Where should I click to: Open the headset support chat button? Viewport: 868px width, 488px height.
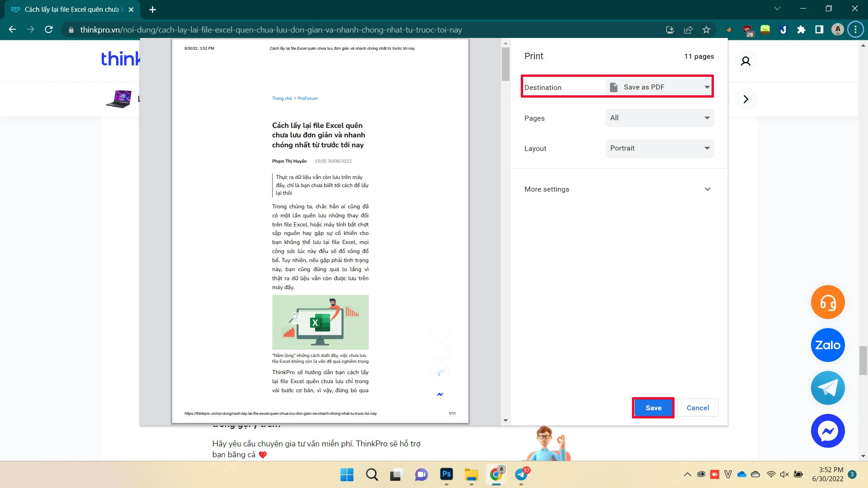point(828,302)
